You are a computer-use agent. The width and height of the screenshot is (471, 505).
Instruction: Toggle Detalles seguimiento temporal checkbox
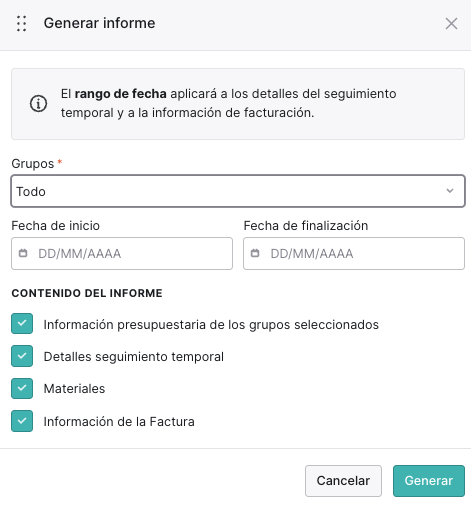coord(22,356)
